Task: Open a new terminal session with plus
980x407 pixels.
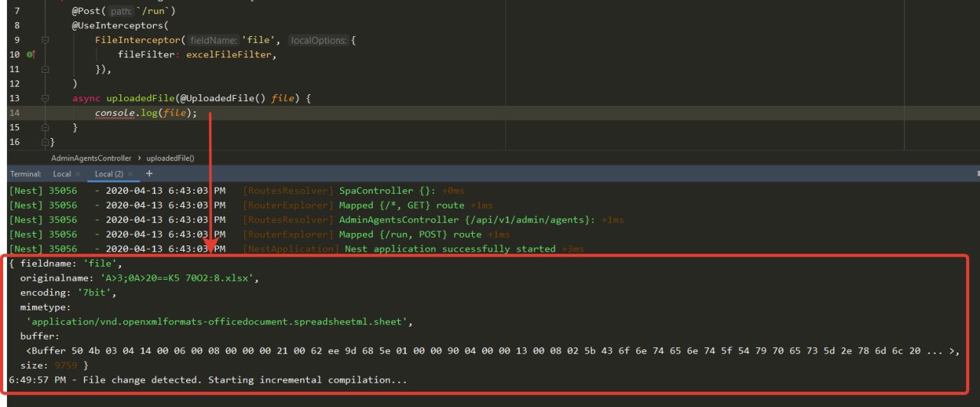Action: pos(149,174)
